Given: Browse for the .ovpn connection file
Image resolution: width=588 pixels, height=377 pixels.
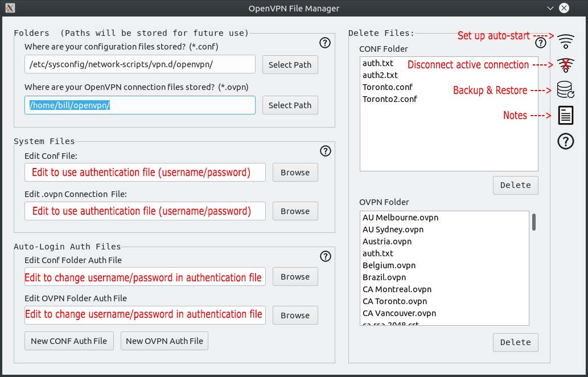Looking at the screenshot, I should [x=295, y=211].
